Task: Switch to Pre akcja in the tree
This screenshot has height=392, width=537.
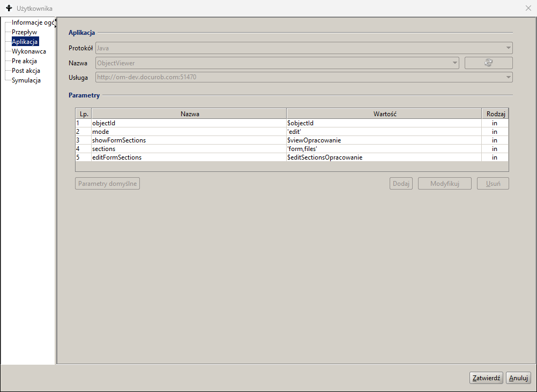Action: 24,61
